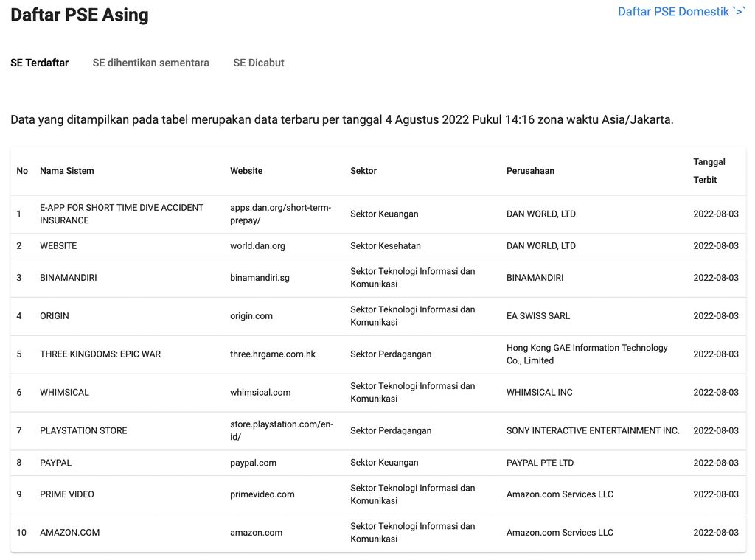Click paypal.com website cell
This screenshot has width=755, height=560.
point(254,463)
